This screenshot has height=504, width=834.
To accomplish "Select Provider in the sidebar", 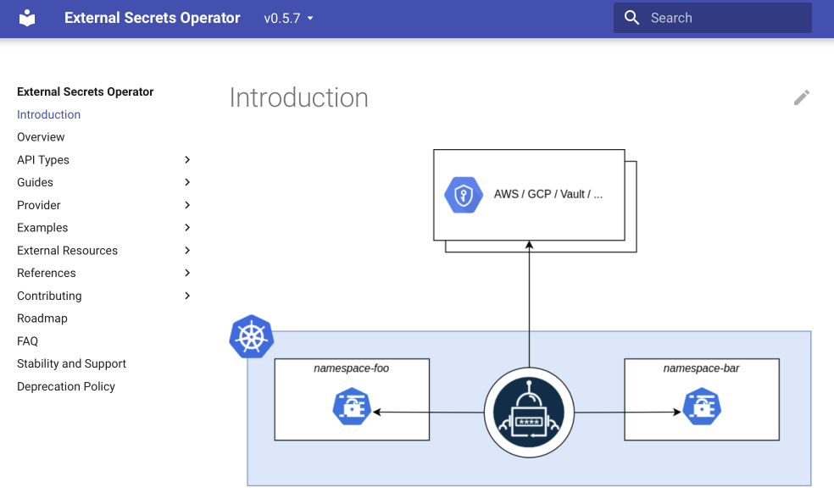I will [39, 205].
